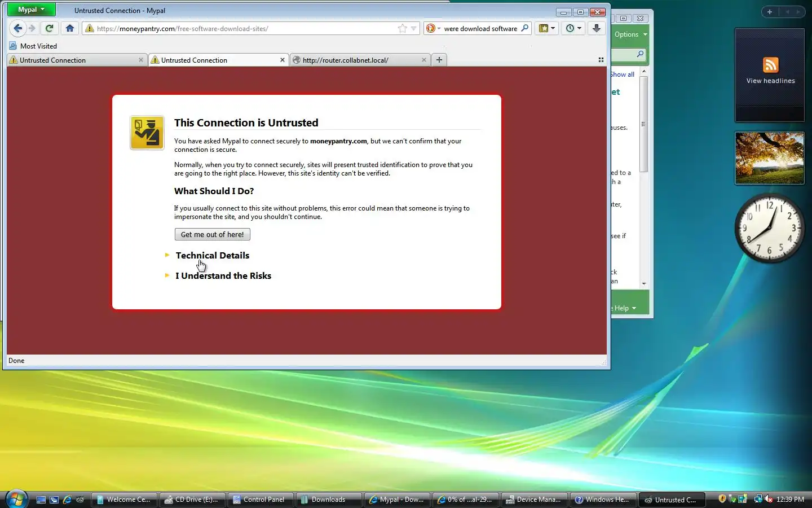Click the security shield tray icon
The image size is (812, 508).
[x=722, y=499]
